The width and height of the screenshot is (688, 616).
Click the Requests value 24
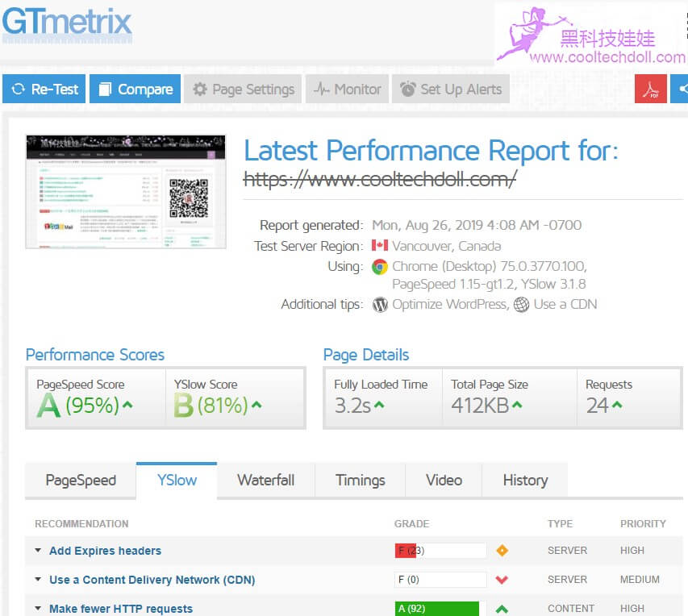[x=598, y=406]
